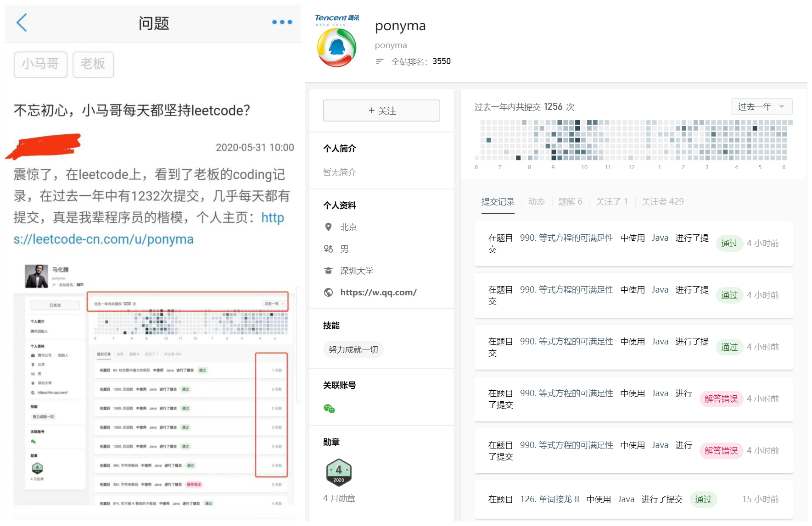
Task: Select the 老板 tag
Action: tap(93, 64)
